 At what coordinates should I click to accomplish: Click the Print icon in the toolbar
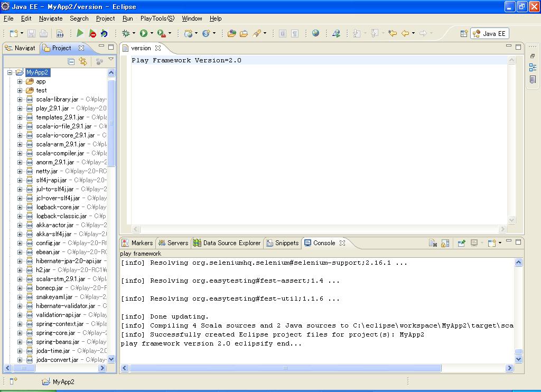(x=43, y=33)
